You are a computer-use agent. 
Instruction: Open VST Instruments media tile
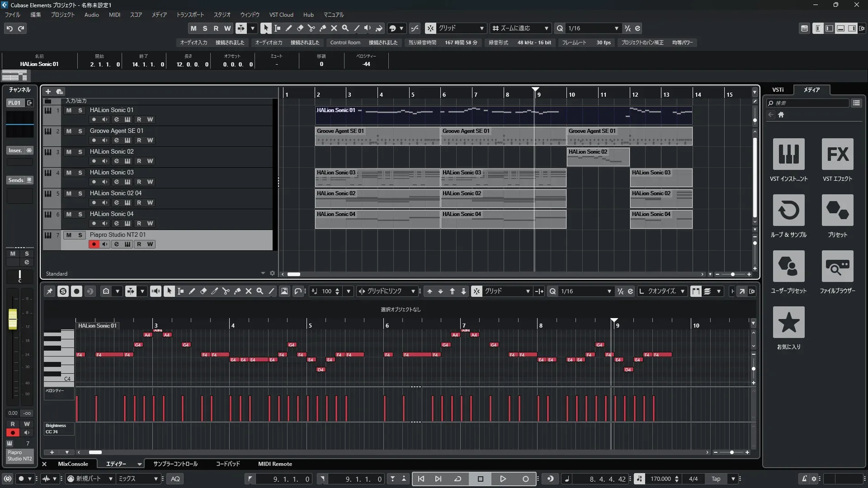[x=788, y=154]
